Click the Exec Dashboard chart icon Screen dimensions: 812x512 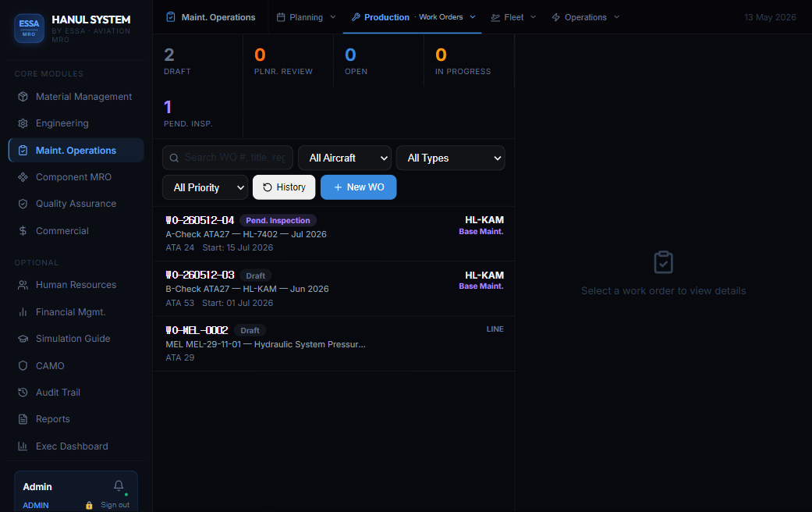(x=23, y=446)
